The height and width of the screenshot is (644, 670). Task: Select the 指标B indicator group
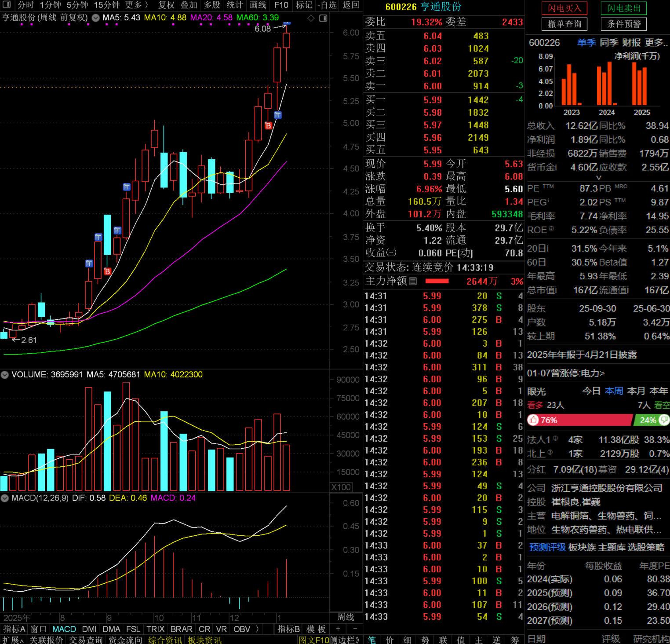coord(289,629)
